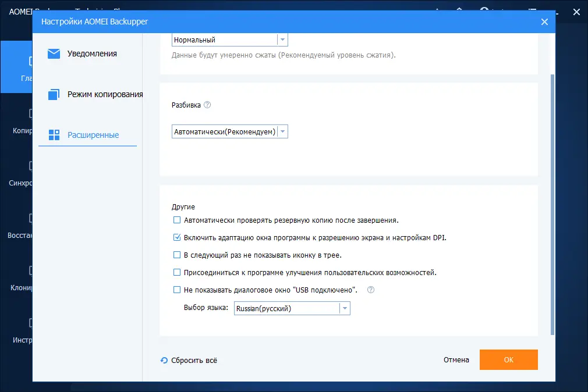588x392 pixels.
Task: Select the Расширенные settings section
Action: pyautogui.click(x=87, y=135)
